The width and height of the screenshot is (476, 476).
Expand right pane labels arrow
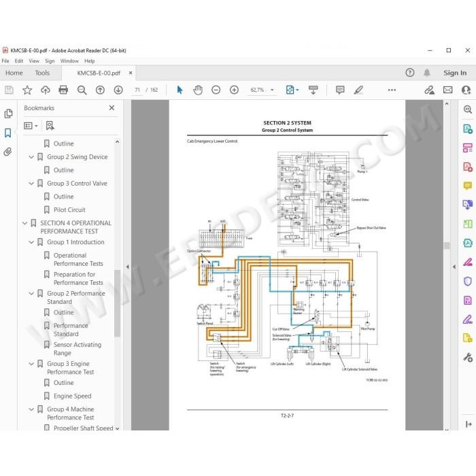tap(469, 424)
